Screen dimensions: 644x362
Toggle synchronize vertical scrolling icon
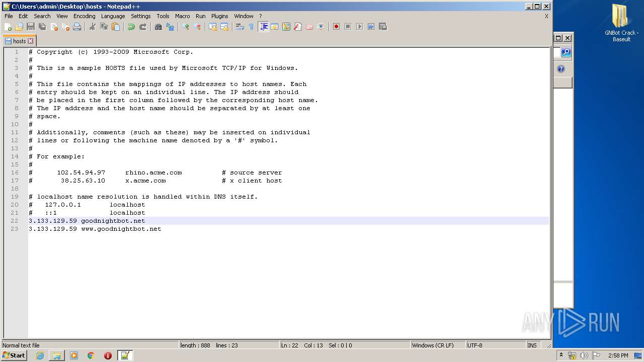213,27
